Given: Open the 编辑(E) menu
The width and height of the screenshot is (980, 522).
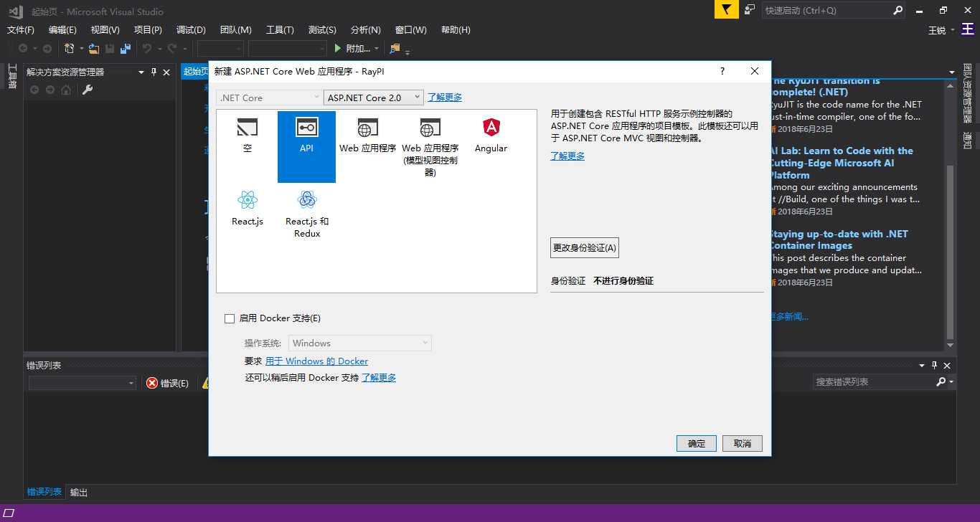Looking at the screenshot, I should (62, 29).
